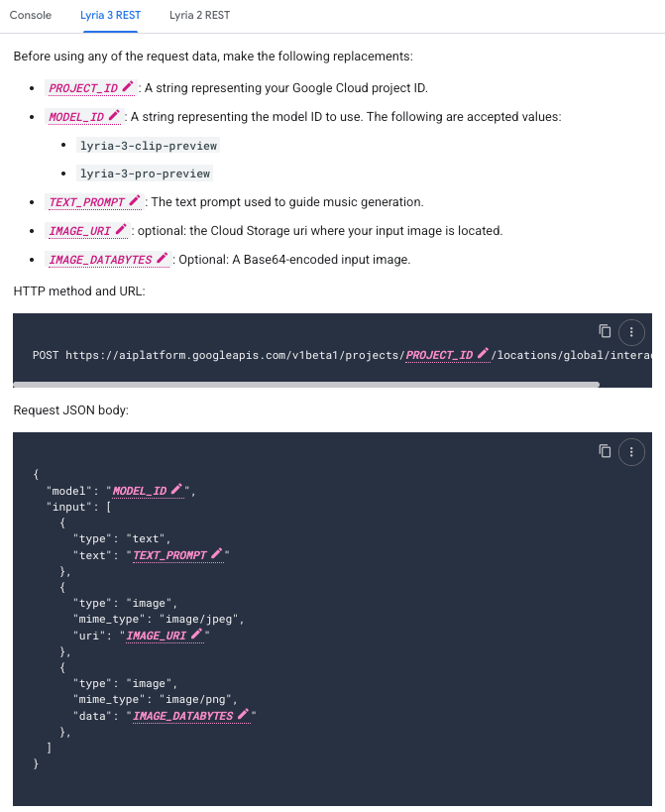The image size is (665, 812).
Task: Switch to the Console tab
Action: point(31,16)
